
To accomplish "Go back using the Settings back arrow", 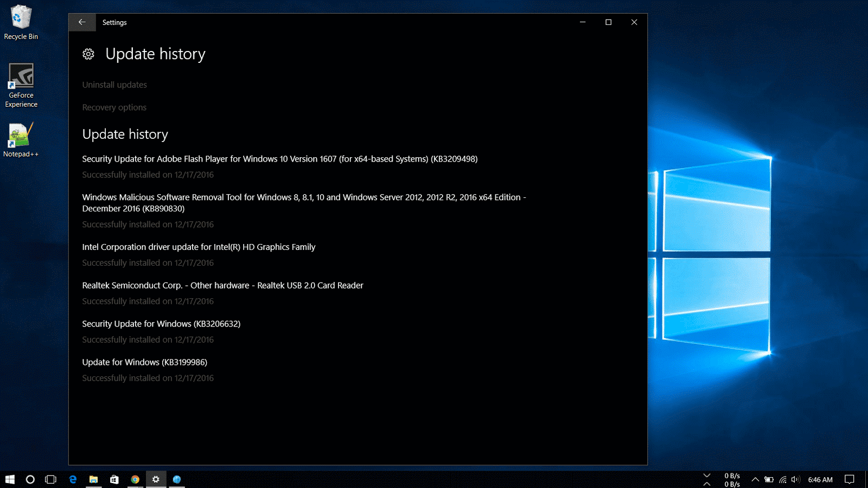I will point(82,22).
